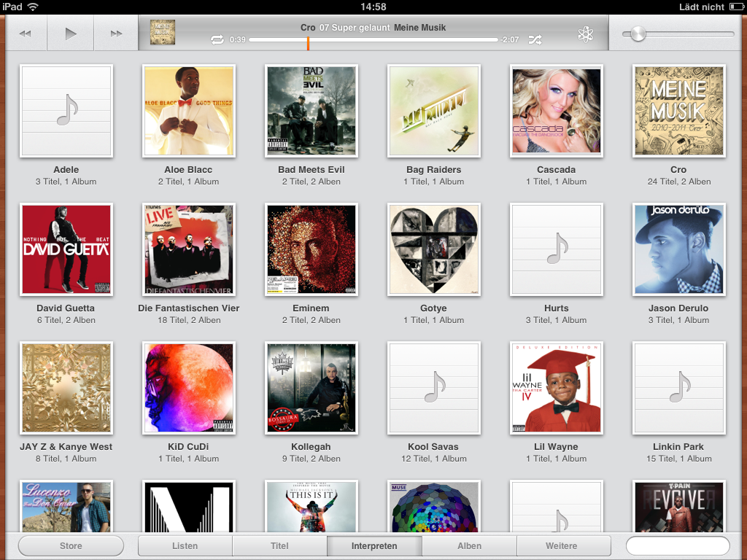Tap the Hurts artist name
The width and height of the screenshot is (747, 560).
click(557, 308)
